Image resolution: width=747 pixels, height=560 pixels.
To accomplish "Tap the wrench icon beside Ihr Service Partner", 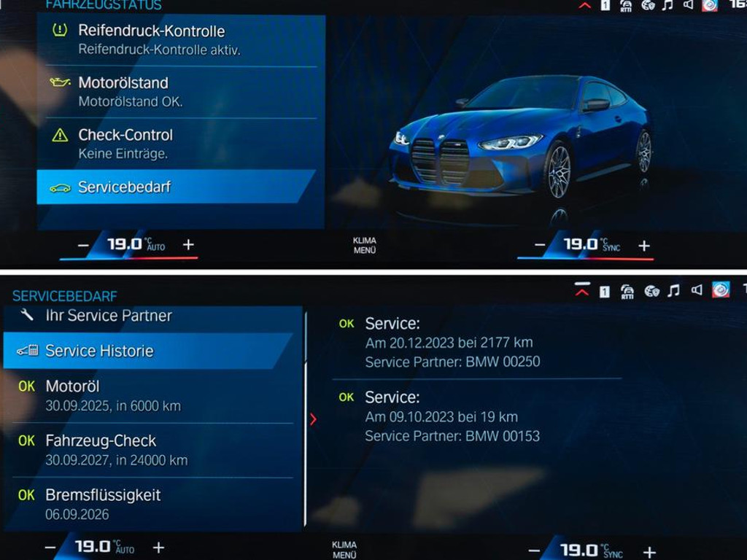I will pos(27,315).
